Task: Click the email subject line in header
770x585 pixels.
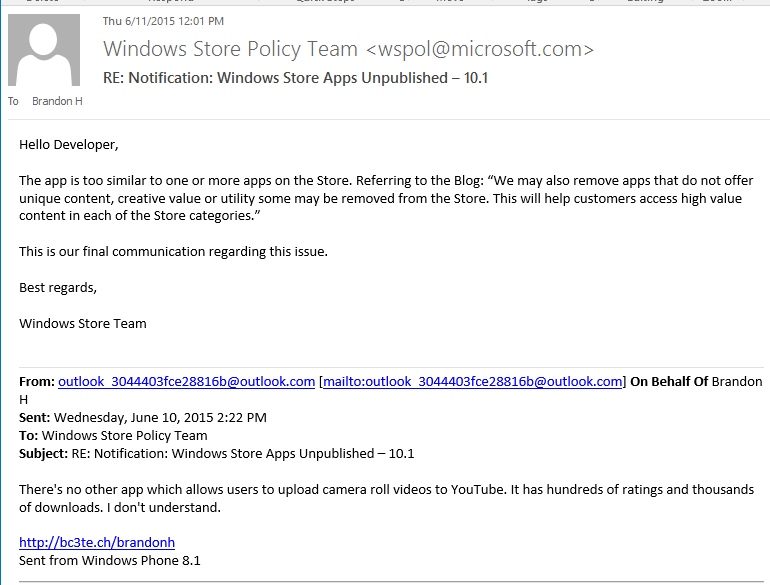Action: coord(295,78)
